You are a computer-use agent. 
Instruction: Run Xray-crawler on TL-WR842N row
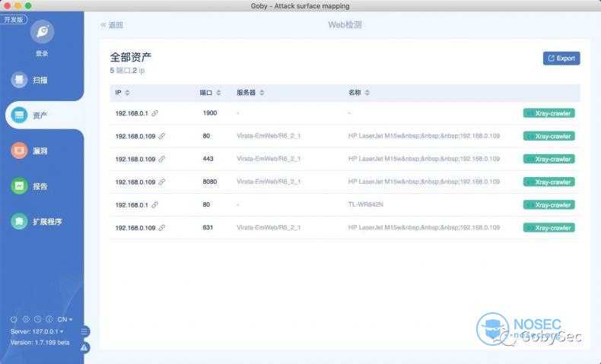pos(549,205)
